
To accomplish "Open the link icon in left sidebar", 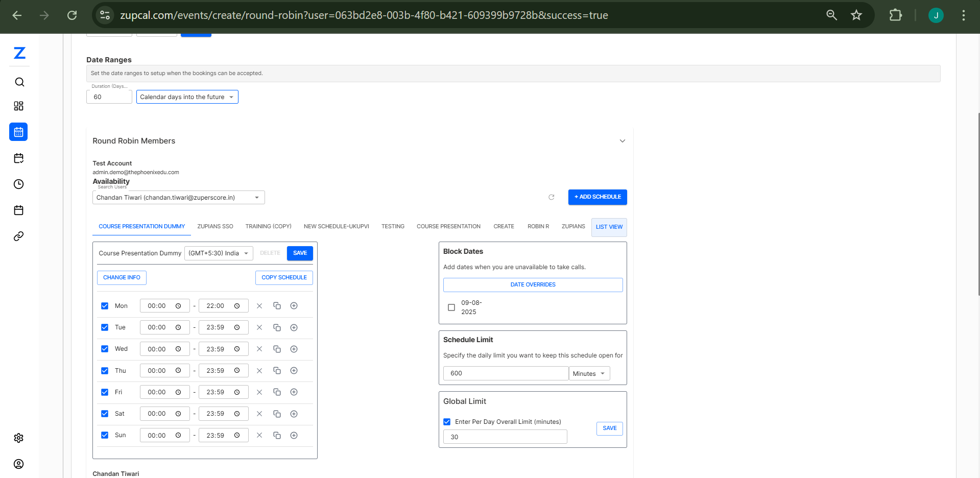I will [19, 236].
